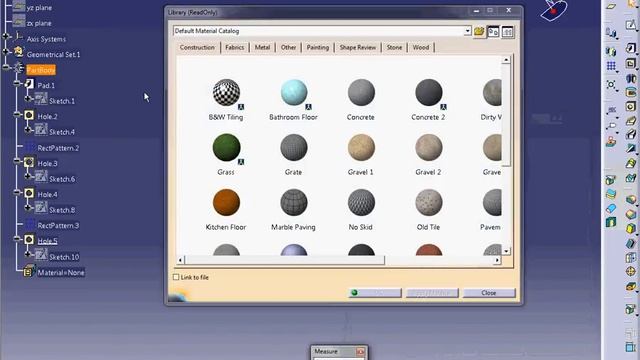The height and width of the screenshot is (360, 640).
Task: Click the Close button in Library dialog
Action: [x=489, y=293]
